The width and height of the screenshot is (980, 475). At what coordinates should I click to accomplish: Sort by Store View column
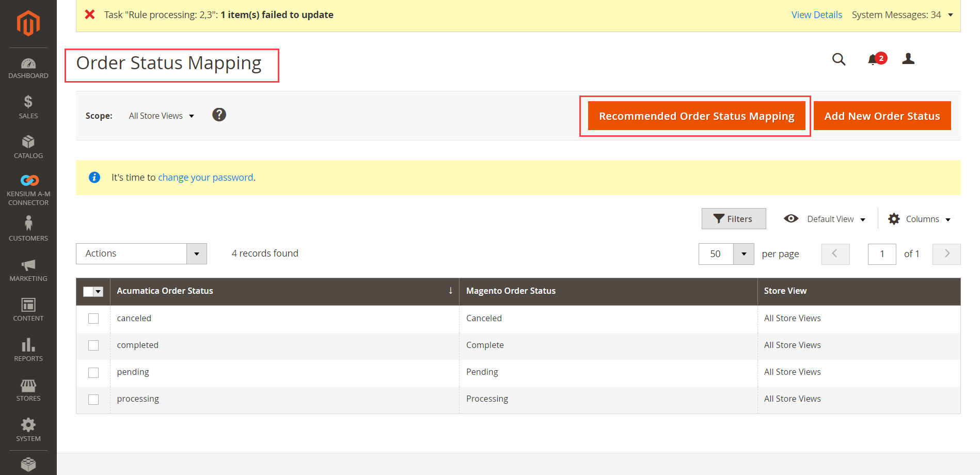pyautogui.click(x=859, y=291)
